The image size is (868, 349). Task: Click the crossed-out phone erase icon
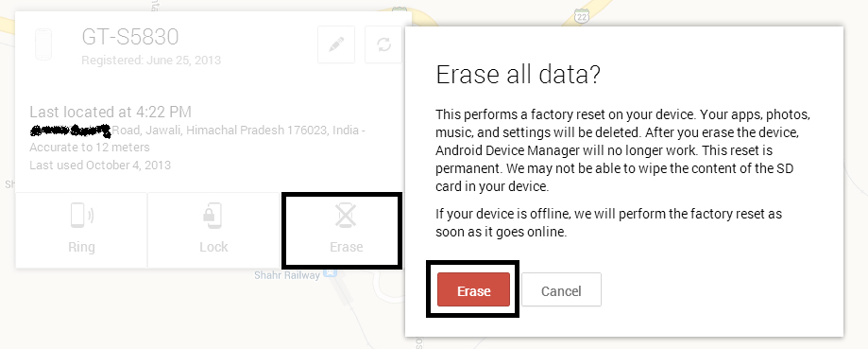pyautogui.click(x=346, y=216)
